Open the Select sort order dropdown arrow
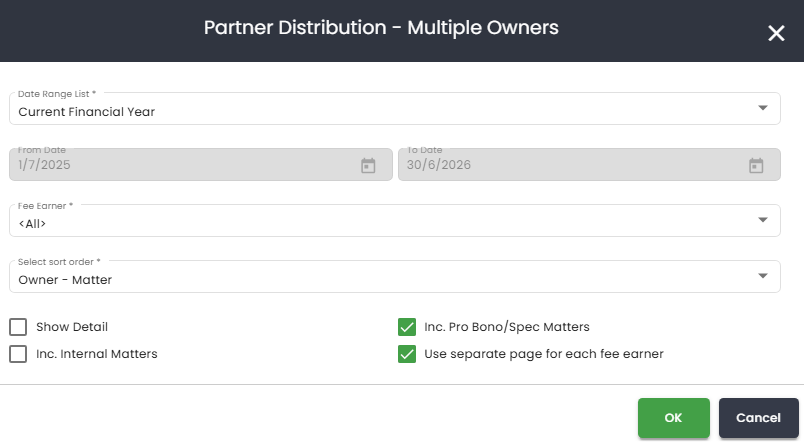The image size is (804, 442). [763, 276]
